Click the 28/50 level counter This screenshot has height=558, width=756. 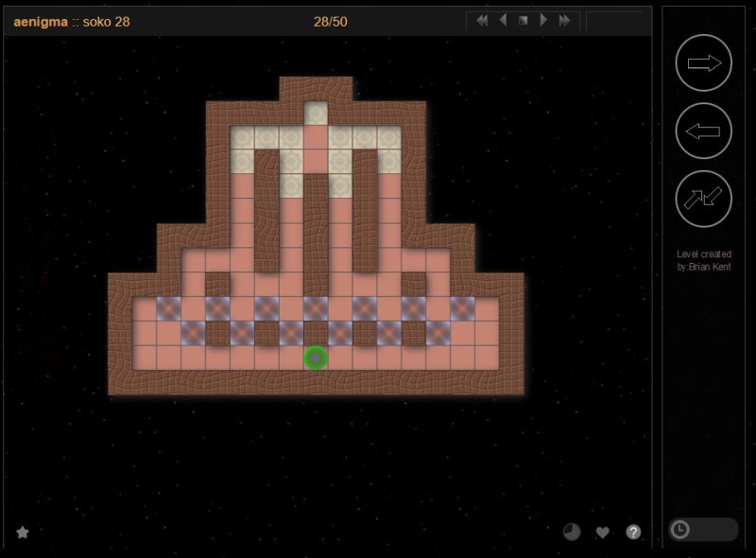330,22
